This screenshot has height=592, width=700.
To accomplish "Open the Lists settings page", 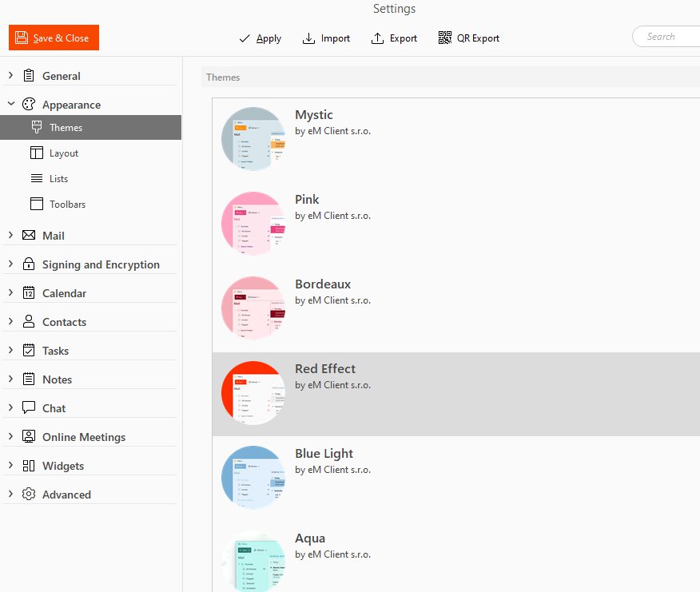I will click(x=58, y=179).
